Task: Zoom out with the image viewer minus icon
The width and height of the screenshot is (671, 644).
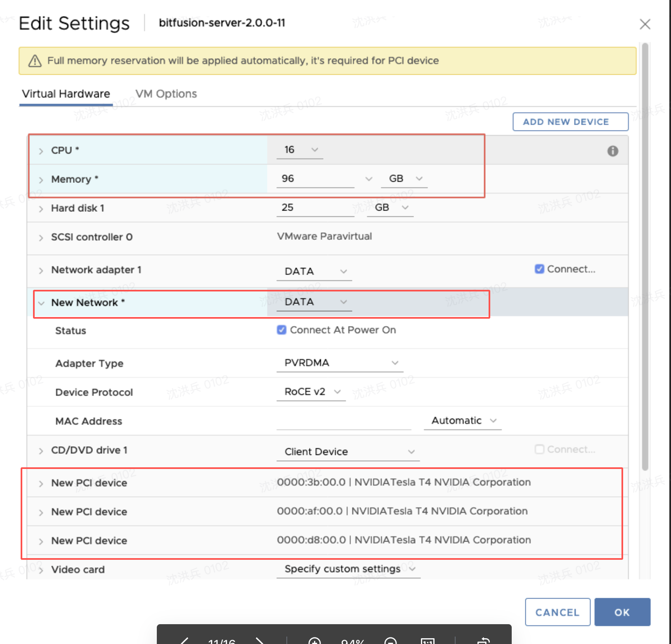Action: 390,640
